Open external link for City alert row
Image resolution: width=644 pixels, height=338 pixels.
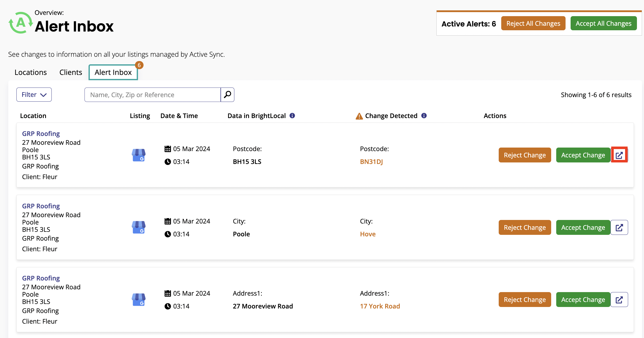coord(619,227)
